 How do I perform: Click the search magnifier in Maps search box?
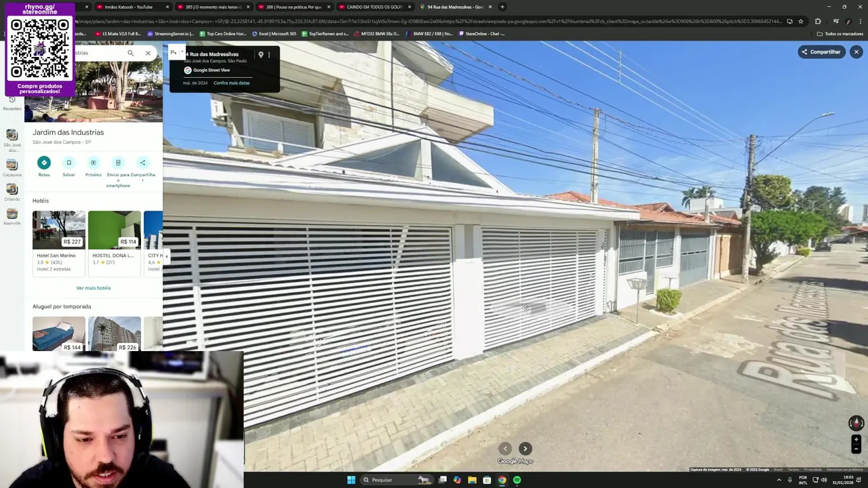click(x=131, y=53)
